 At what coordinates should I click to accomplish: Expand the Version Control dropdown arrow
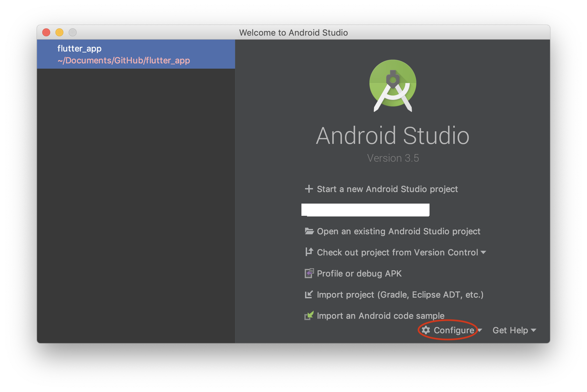[x=483, y=252]
